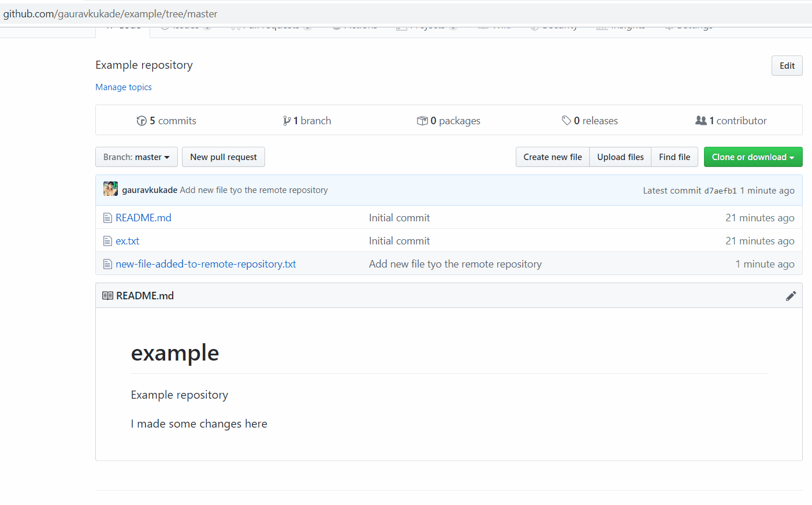Open new-file-added-to-remote-repository.txt file
Viewport: 812px width, 505px height.
coord(206,264)
